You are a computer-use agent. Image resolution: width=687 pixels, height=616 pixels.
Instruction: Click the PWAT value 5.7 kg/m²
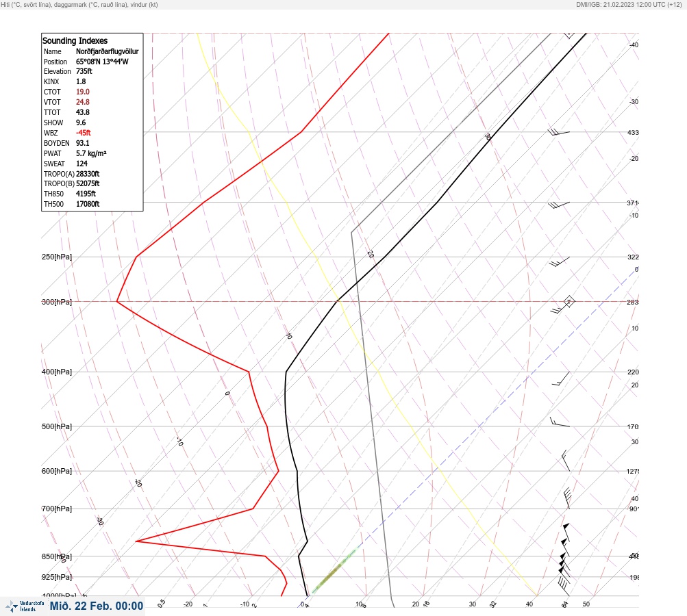click(x=91, y=153)
